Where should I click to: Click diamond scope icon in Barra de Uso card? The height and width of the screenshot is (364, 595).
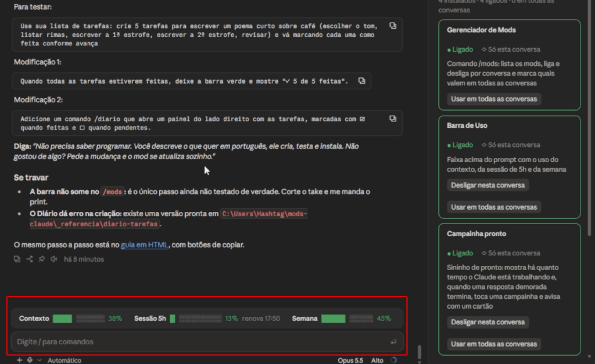(484, 145)
